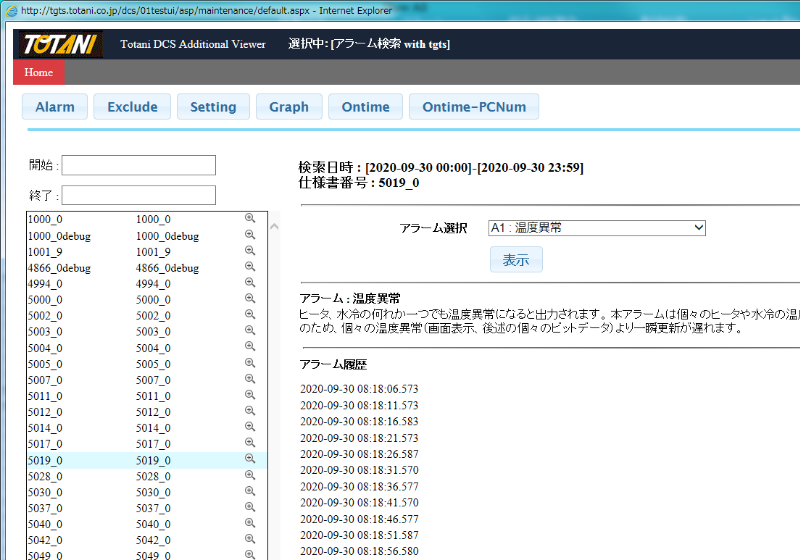
Task: Click the magnifier icon beside 4994_0
Action: click(250, 283)
